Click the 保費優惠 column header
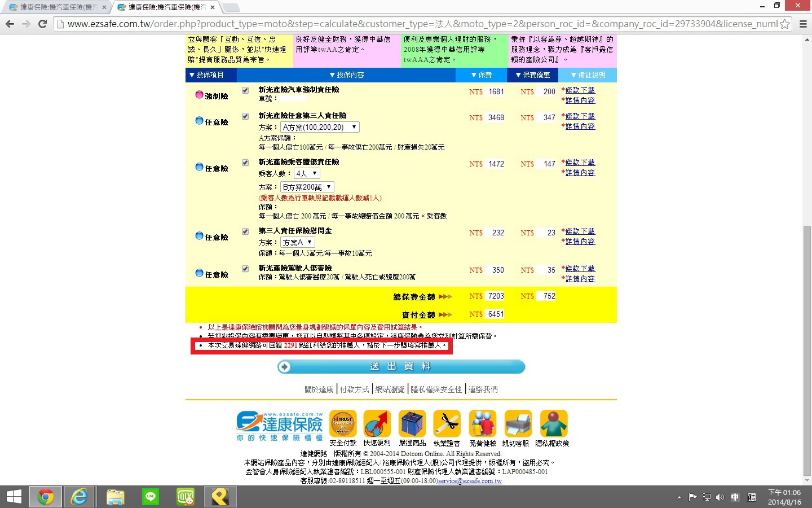Screen dimensions: 812x508 coord(533,75)
